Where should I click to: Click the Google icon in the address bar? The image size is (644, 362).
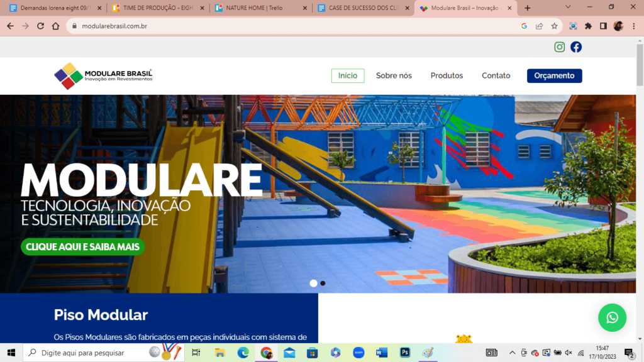click(524, 26)
